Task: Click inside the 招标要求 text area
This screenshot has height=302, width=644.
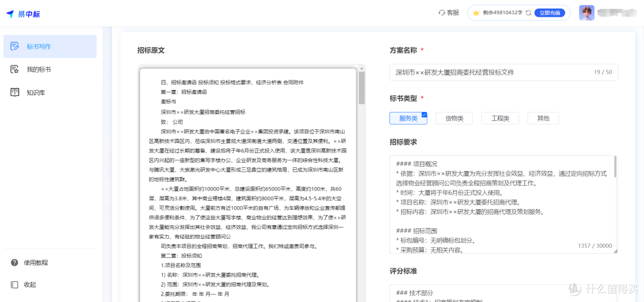Action: click(503, 204)
